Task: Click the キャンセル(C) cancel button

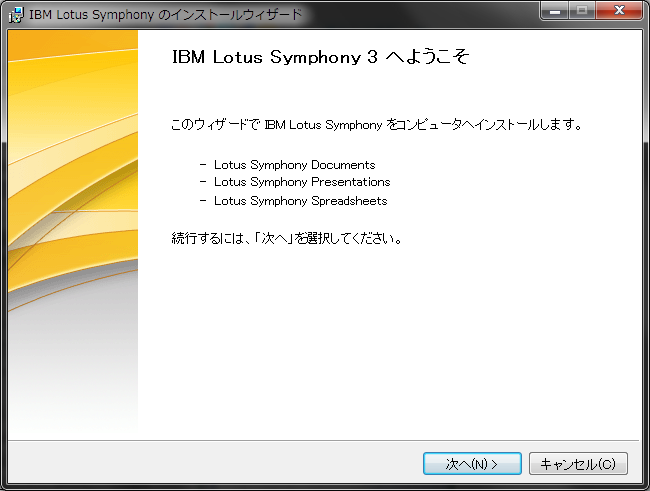Action: 578,463
